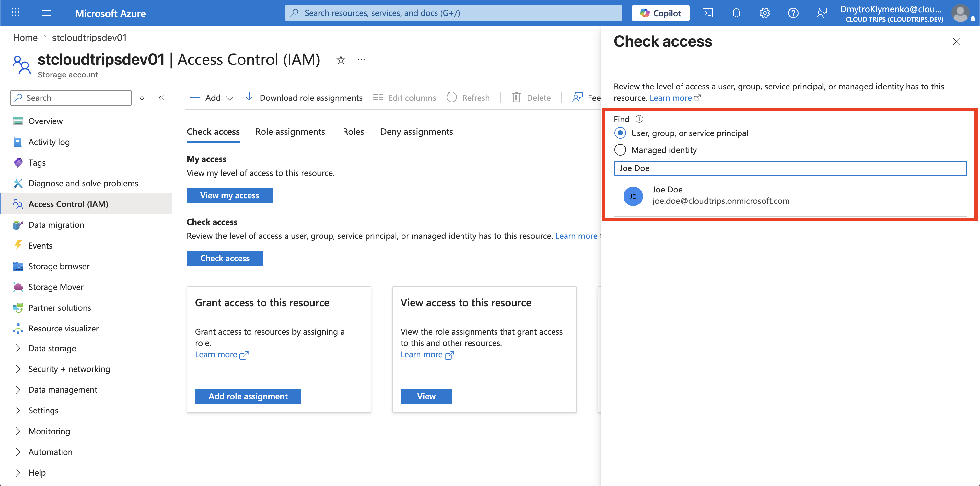Click View button on View access card

pyautogui.click(x=426, y=396)
